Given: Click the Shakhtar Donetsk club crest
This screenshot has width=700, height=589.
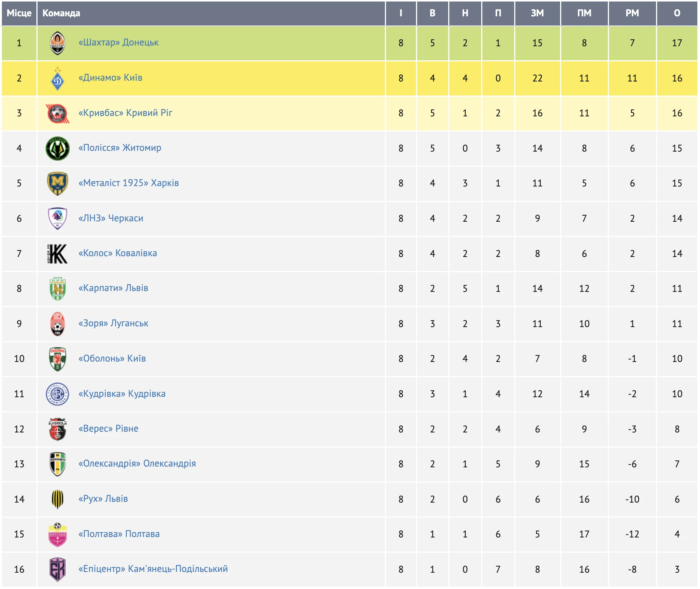Looking at the screenshot, I should click(x=58, y=43).
